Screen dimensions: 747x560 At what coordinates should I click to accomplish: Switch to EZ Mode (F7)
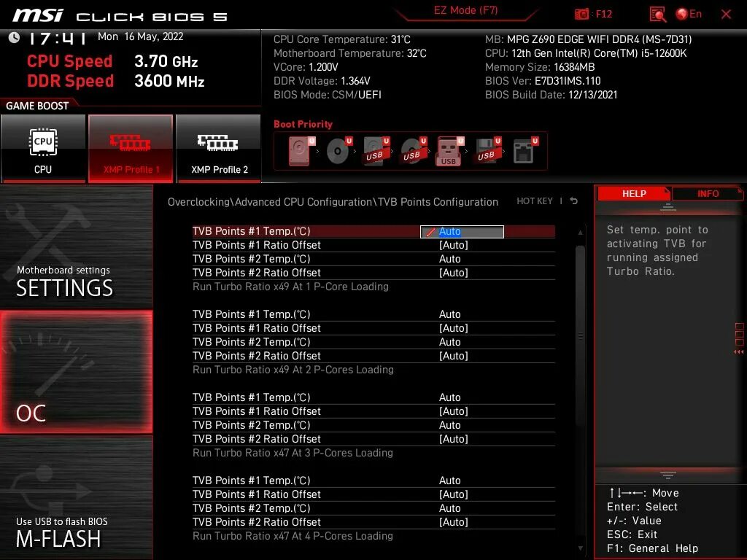click(x=465, y=10)
